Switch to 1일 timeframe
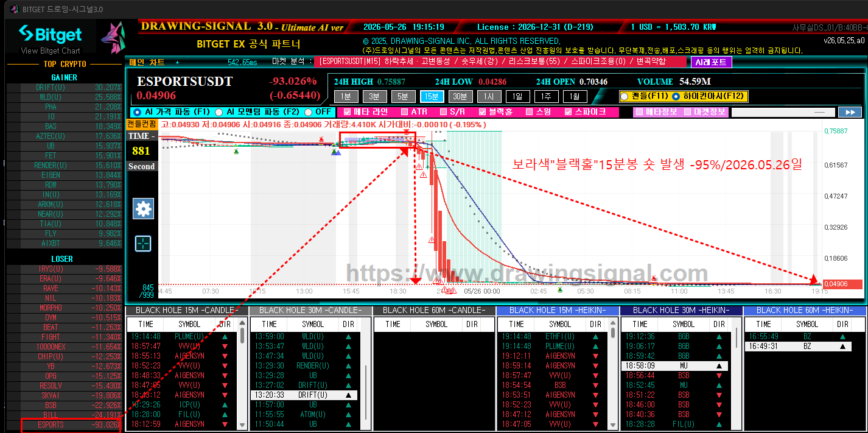 517,96
